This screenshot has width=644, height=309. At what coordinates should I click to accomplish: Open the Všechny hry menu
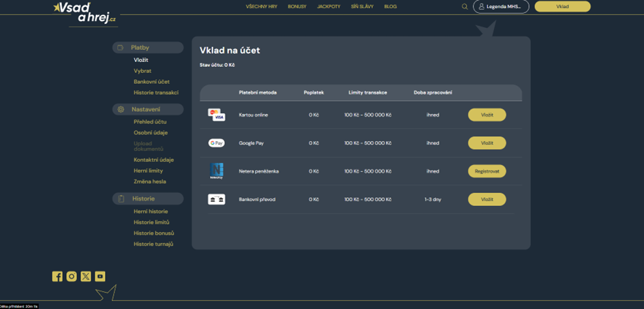[x=262, y=7]
